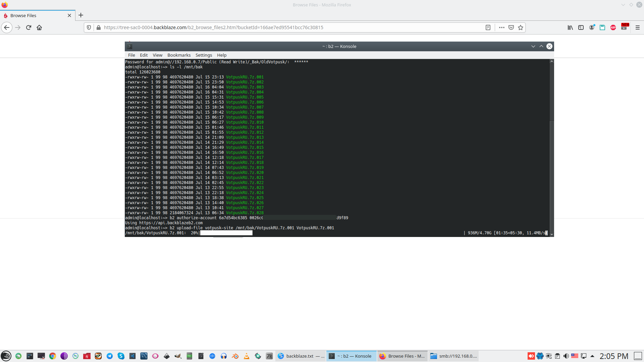Toggle reader view in address bar

pyautogui.click(x=488, y=27)
